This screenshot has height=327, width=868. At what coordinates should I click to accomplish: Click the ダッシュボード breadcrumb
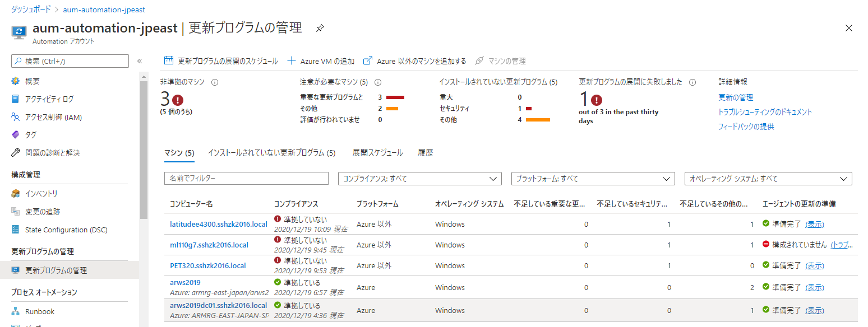(31, 10)
